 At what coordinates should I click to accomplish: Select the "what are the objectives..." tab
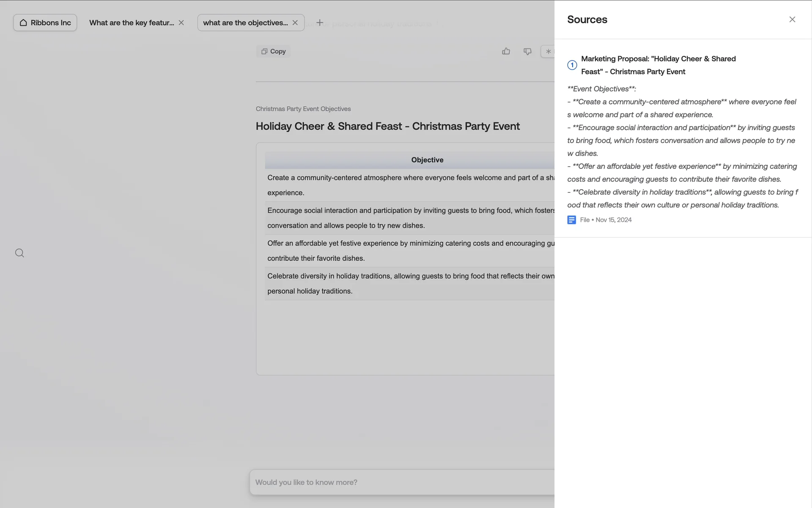tap(245, 22)
